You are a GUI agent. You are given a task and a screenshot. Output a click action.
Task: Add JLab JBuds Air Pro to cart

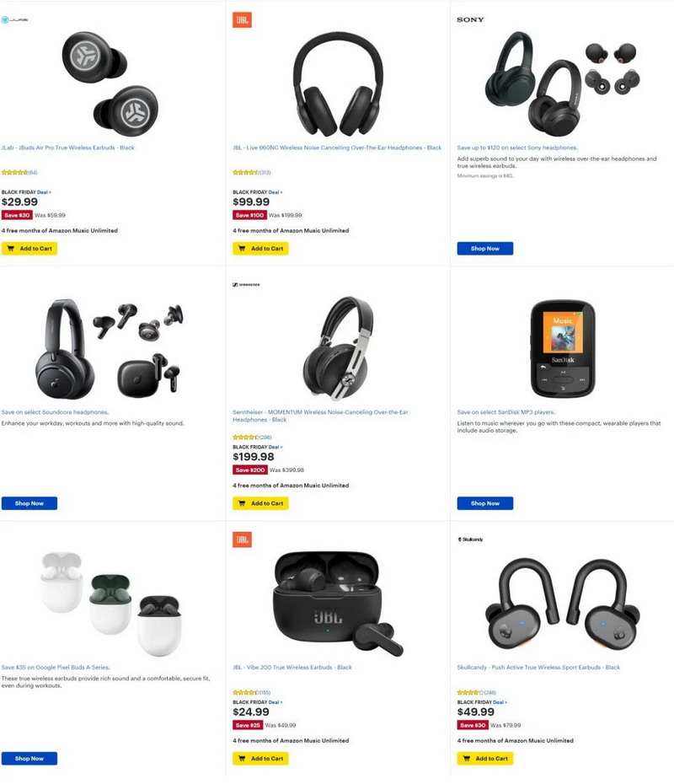point(29,249)
